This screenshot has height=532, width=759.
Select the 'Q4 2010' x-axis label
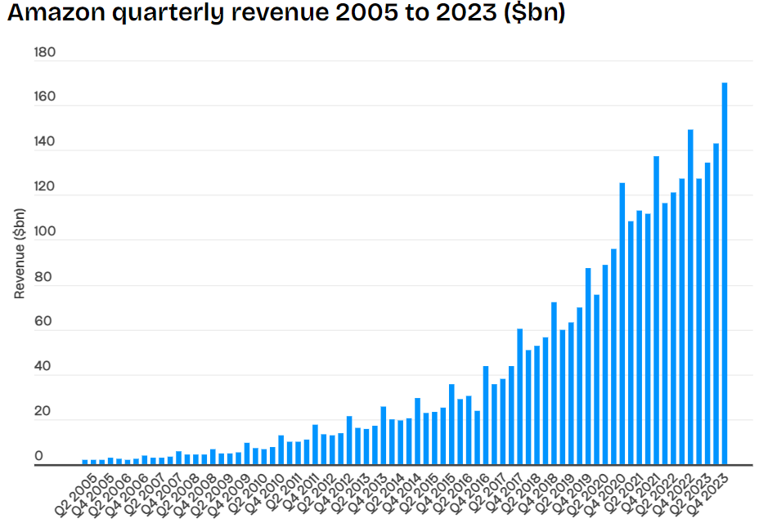tap(263, 496)
